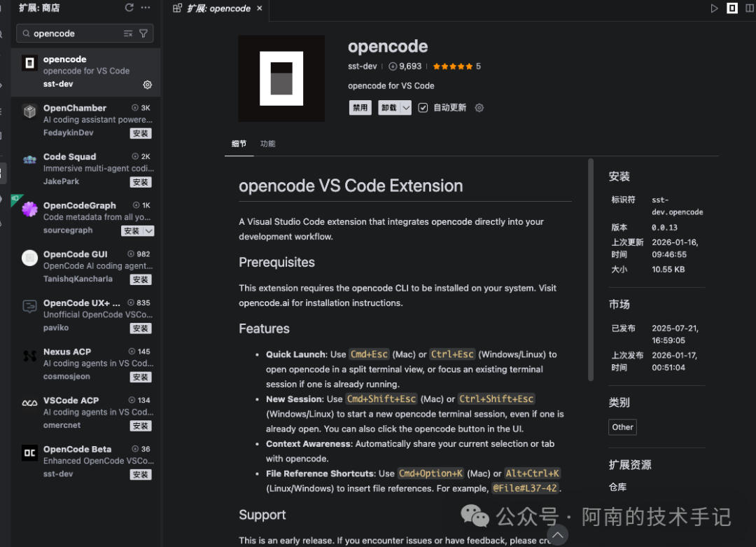Click the scroll-to-top arrow at page bottom

point(558,534)
